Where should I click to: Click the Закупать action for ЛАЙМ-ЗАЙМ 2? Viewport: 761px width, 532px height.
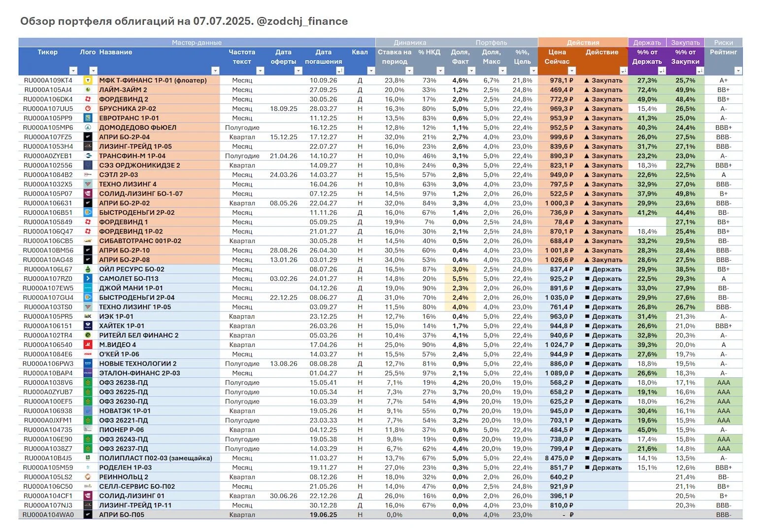click(603, 90)
